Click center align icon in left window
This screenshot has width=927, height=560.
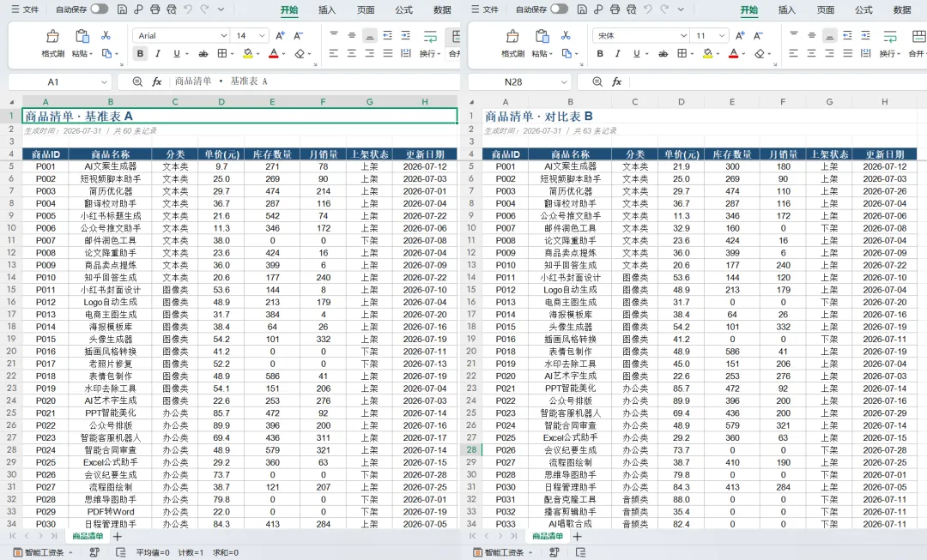[x=352, y=53]
